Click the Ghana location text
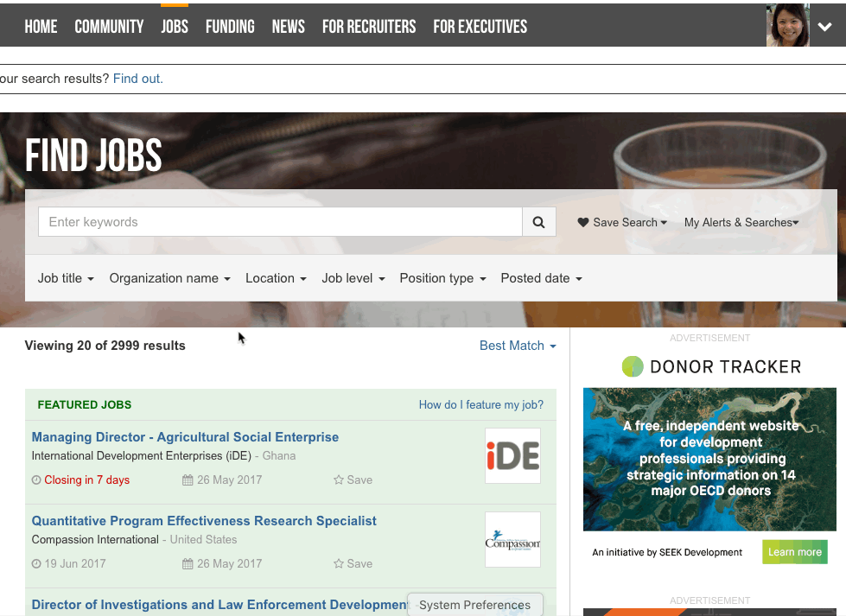846x616 pixels. pos(279,456)
